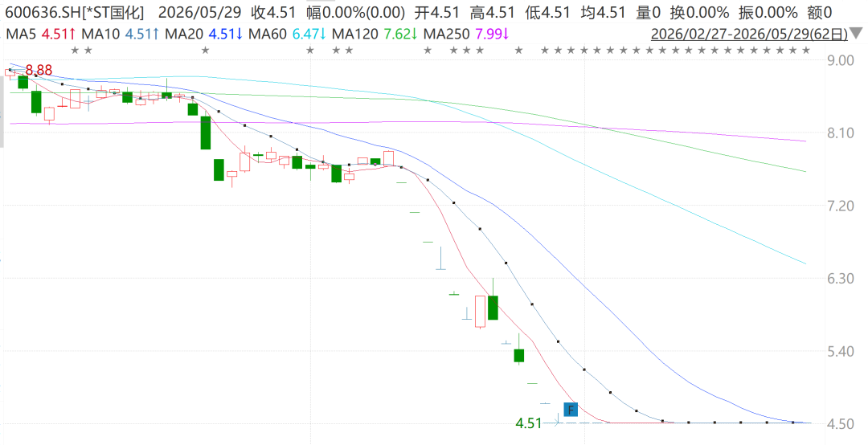Image resolution: width=868 pixels, height=445 pixels.
Task: Click the closing price 收4.51
Action: pyautogui.click(x=273, y=12)
